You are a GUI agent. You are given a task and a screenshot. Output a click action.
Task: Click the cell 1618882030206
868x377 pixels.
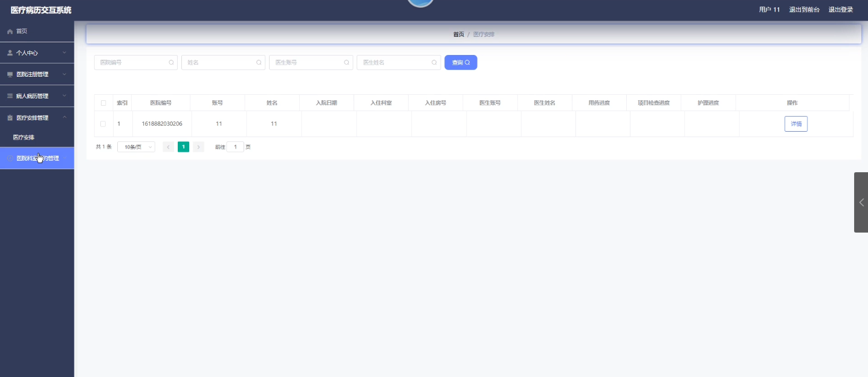(162, 124)
